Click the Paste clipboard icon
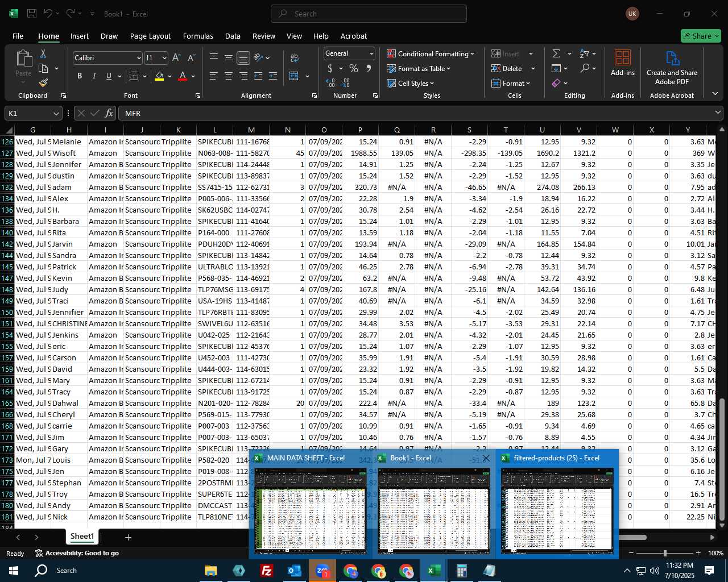The image size is (728, 582). (x=23, y=59)
